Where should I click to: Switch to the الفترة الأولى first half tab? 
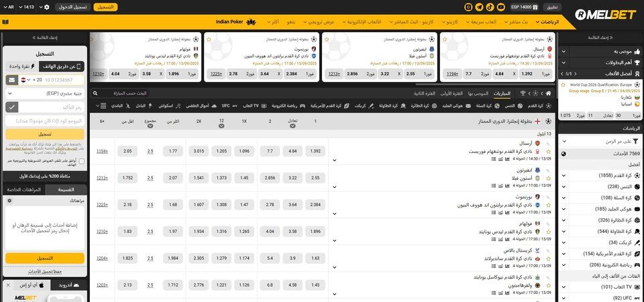pos(451,93)
